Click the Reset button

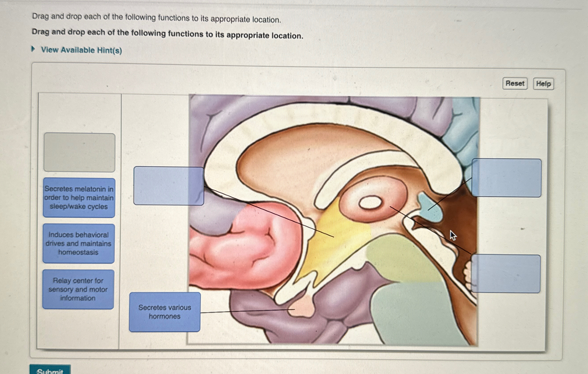click(515, 84)
